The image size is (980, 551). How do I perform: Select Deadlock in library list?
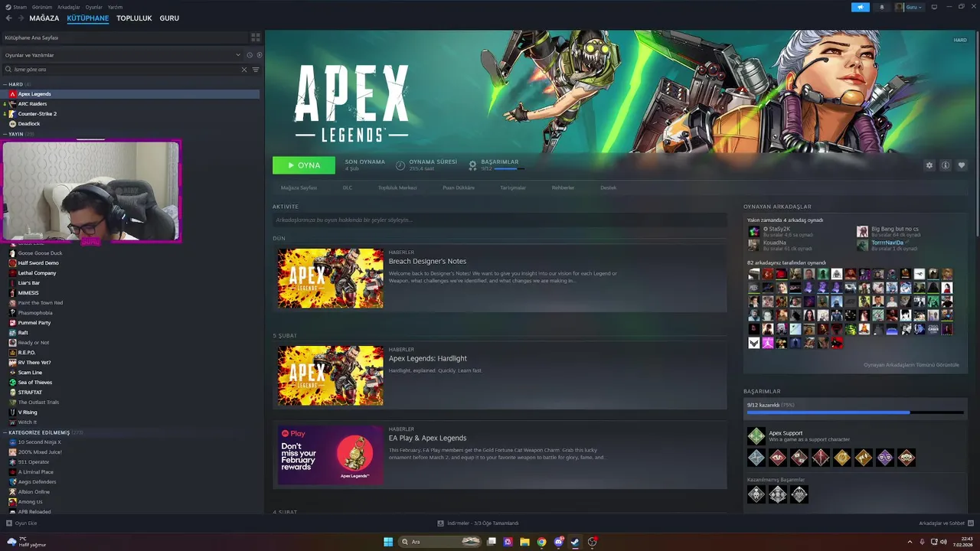[x=29, y=123]
